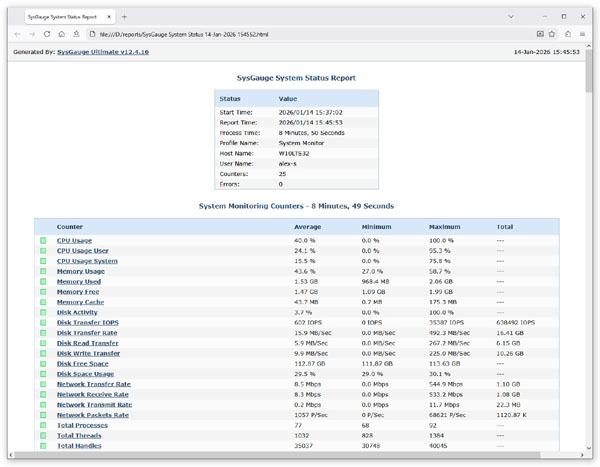Viewport: 600px width, 467px height.
Task: Select the Maximum column header
Action: pyautogui.click(x=445, y=227)
